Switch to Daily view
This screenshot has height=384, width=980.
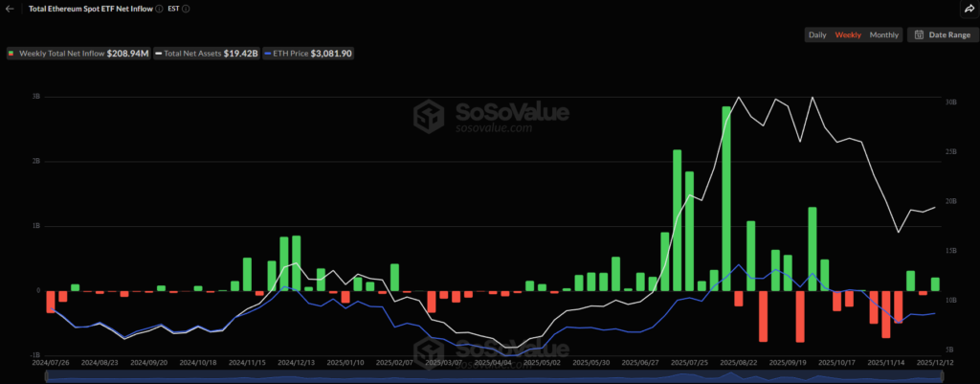point(817,35)
